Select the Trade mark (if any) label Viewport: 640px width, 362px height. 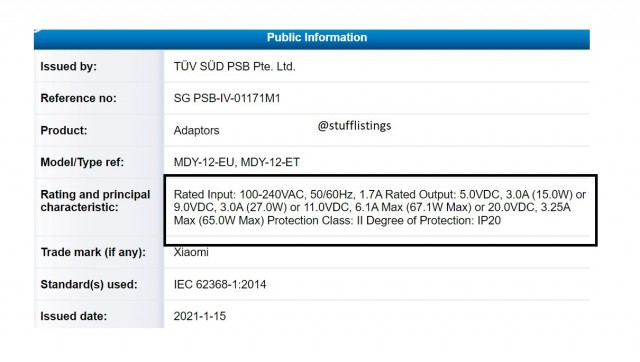click(x=93, y=252)
